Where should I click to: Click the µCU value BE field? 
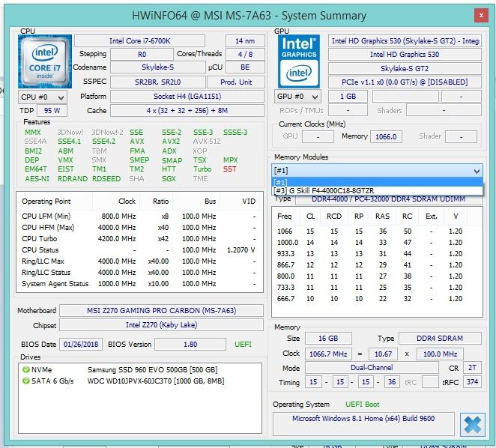245,67
